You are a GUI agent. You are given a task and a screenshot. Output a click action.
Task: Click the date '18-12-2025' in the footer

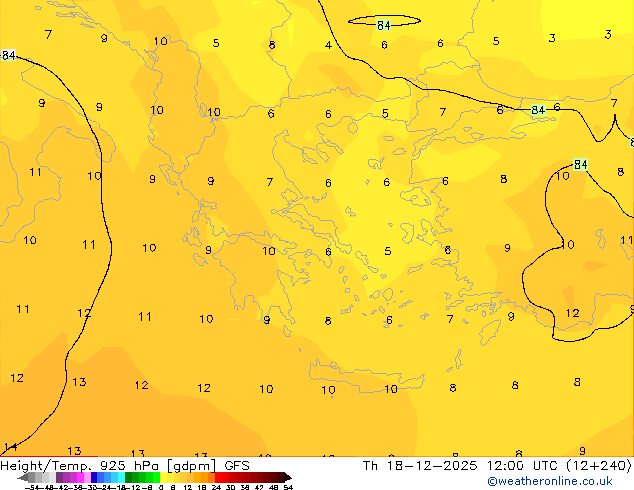[432, 466]
